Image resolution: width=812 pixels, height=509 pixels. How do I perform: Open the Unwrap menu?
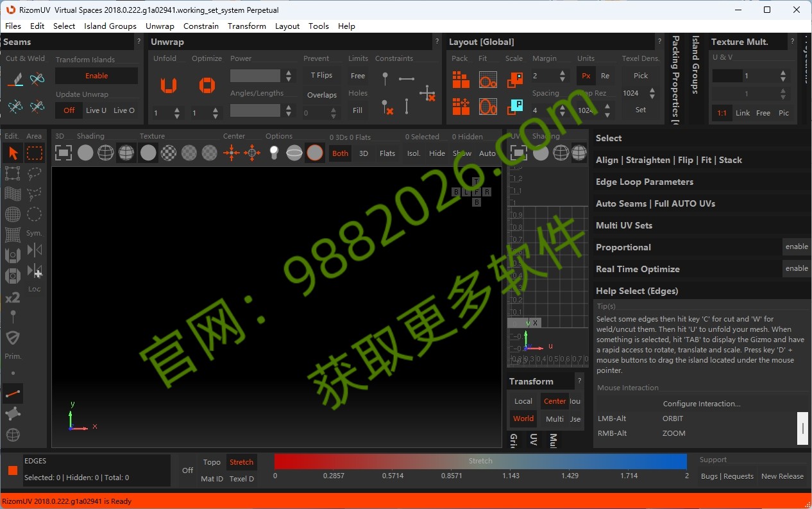[x=160, y=26]
